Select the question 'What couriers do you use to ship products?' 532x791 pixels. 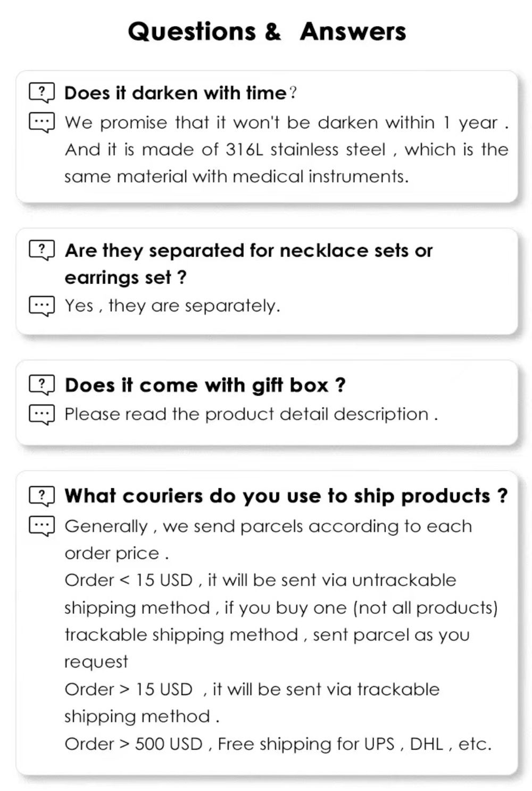tap(286, 496)
